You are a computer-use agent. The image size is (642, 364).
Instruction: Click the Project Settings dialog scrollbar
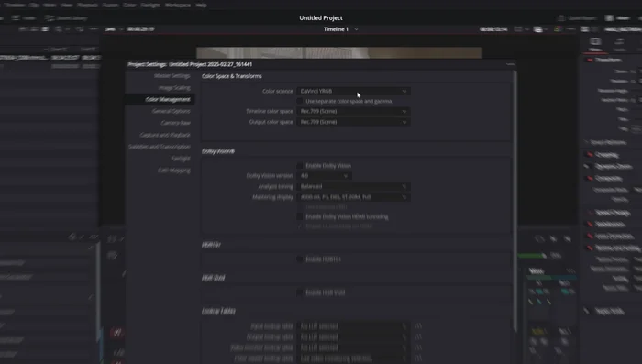pyautogui.click(x=515, y=201)
